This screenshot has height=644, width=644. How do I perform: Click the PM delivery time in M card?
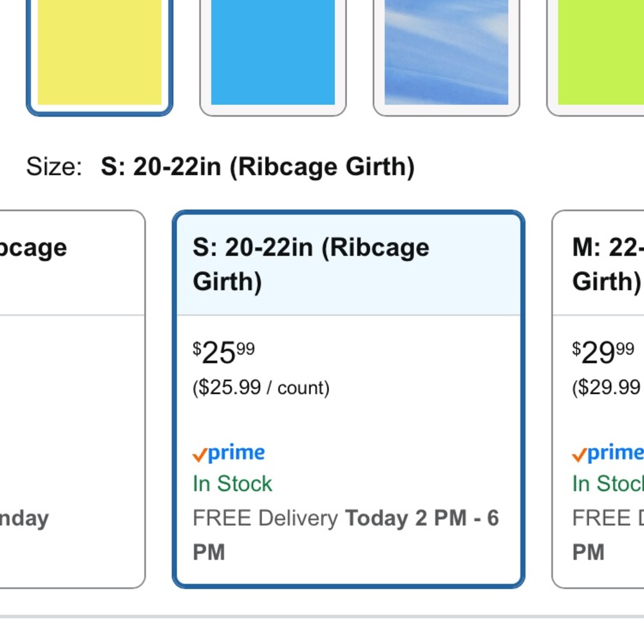pos(588,552)
